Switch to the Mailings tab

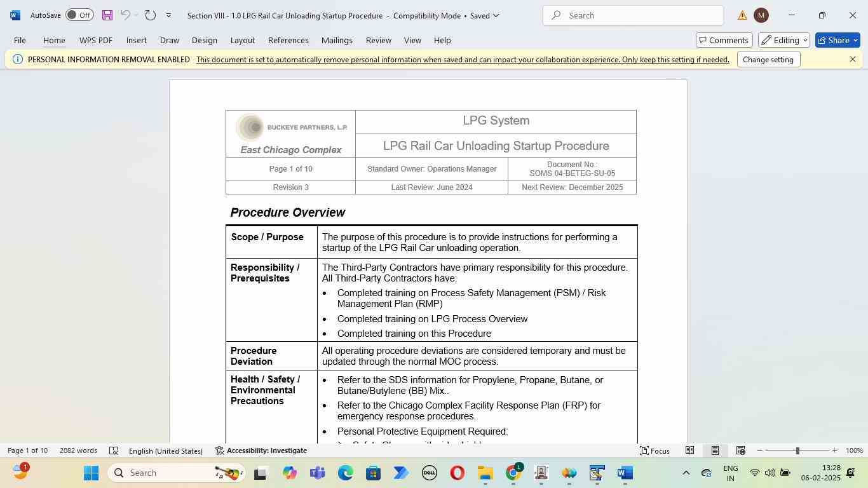[337, 40]
